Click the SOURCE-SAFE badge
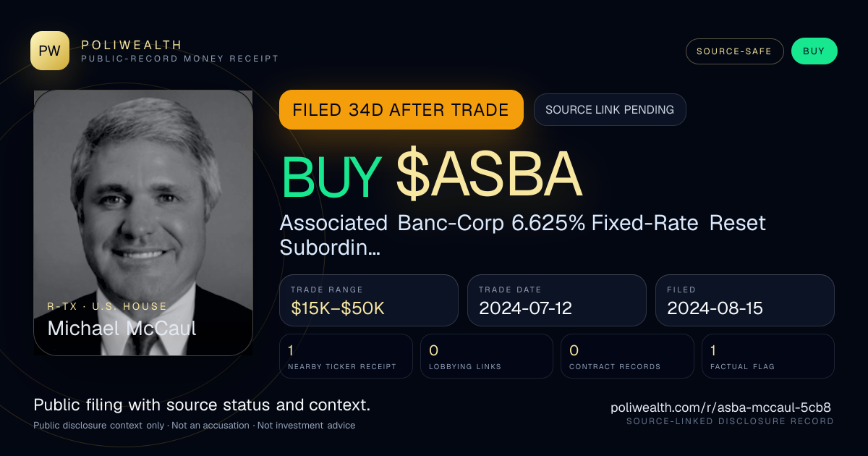The image size is (868, 456). 734,51
